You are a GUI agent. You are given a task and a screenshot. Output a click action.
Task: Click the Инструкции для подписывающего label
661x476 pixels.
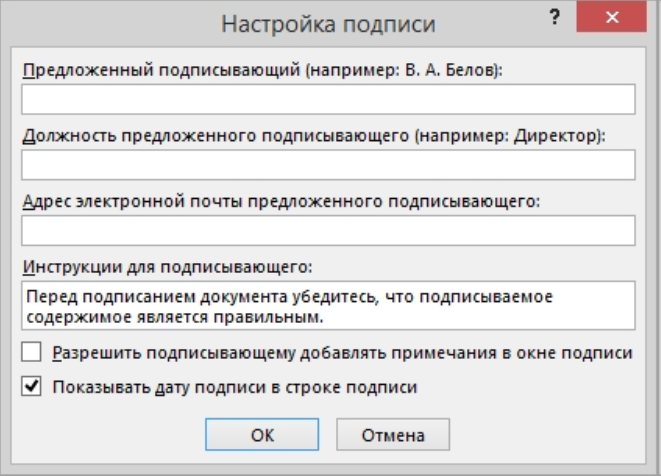(x=167, y=267)
